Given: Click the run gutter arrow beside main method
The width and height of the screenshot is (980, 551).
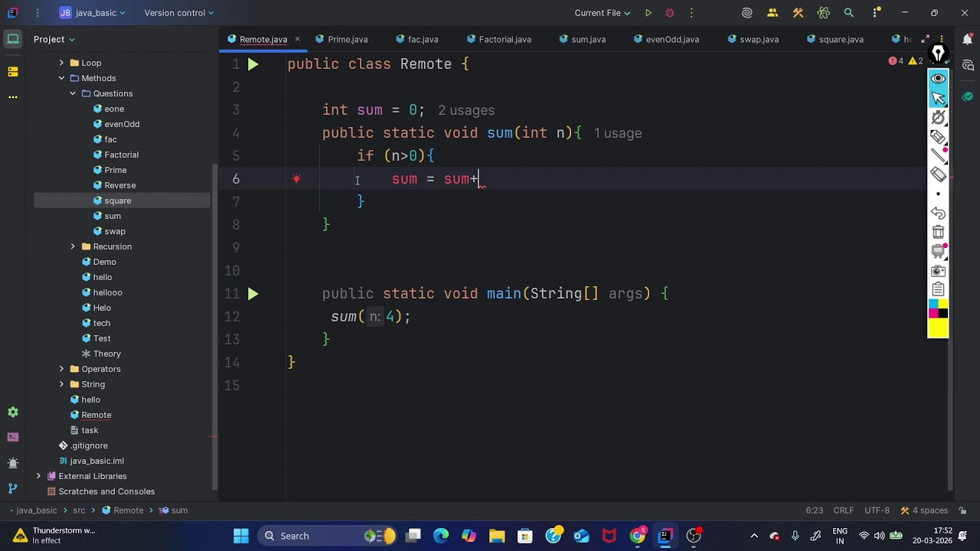Looking at the screenshot, I should [x=253, y=294].
